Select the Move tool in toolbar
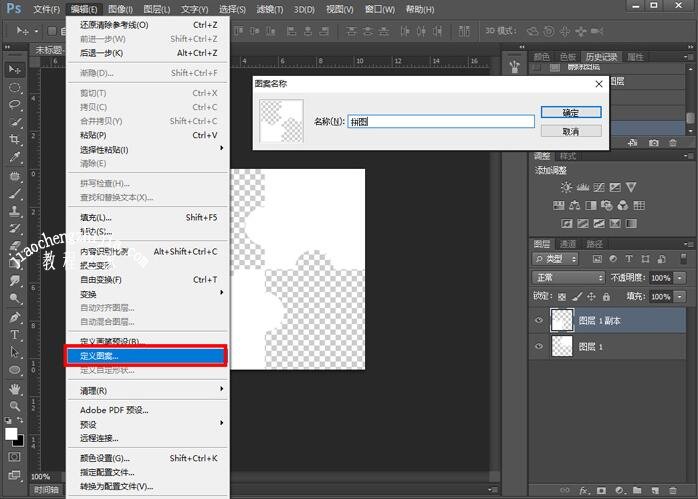This screenshot has width=698, height=499. tap(15, 69)
